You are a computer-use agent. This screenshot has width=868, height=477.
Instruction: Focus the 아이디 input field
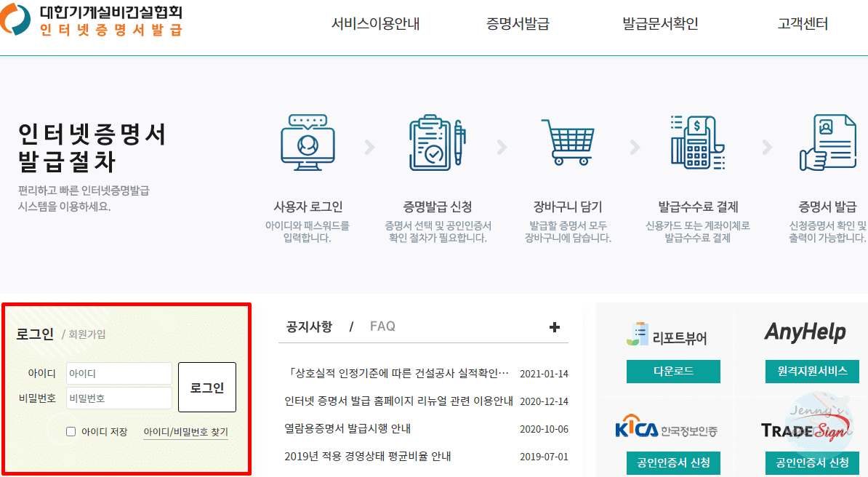pyautogui.click(x=119, y=374)
